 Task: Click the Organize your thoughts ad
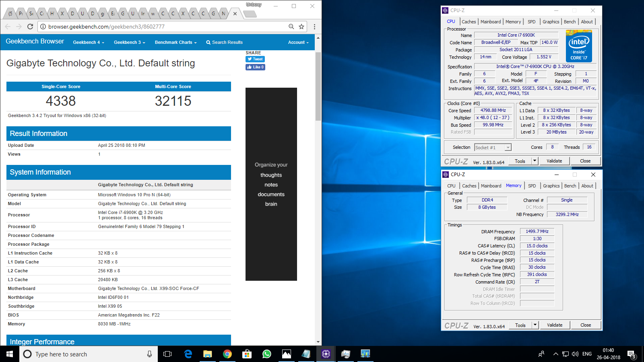(271, 184)
